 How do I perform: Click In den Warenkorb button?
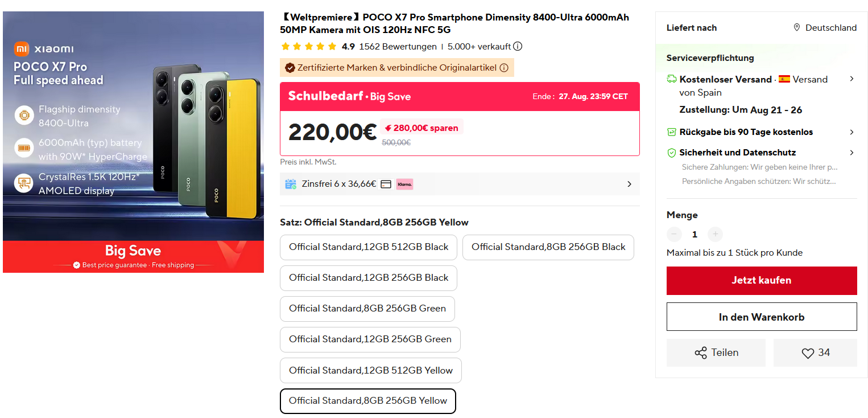click(762, 317)
